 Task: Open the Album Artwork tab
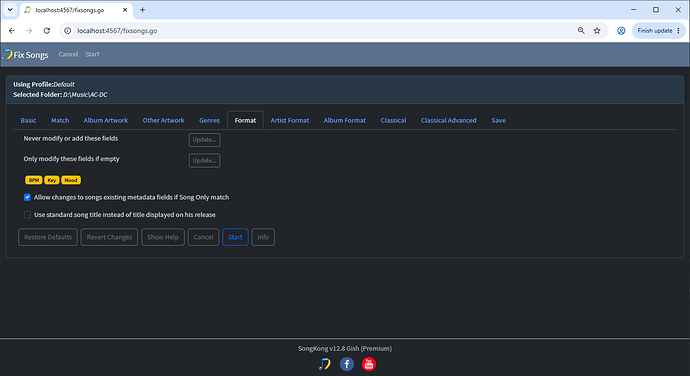[x=106, y=120]
